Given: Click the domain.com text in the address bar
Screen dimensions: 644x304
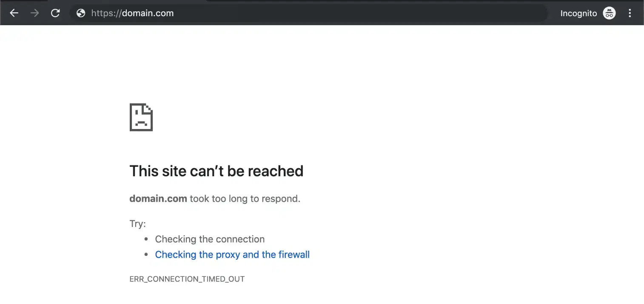Looking at the screenshot, I should [148, 13].
